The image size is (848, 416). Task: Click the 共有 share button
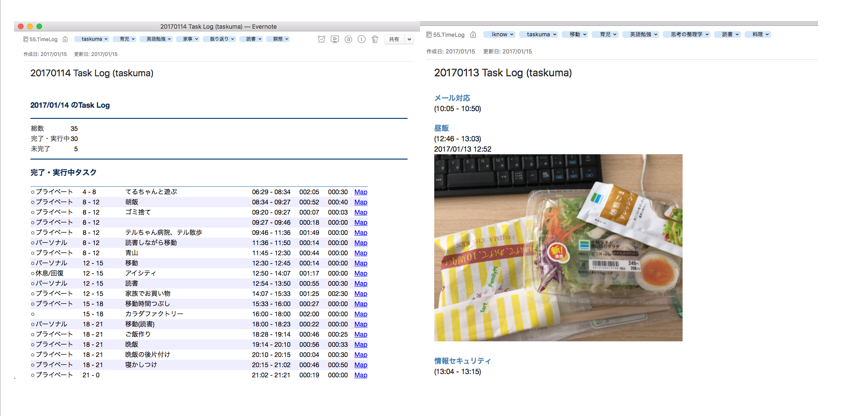point(394,40)
